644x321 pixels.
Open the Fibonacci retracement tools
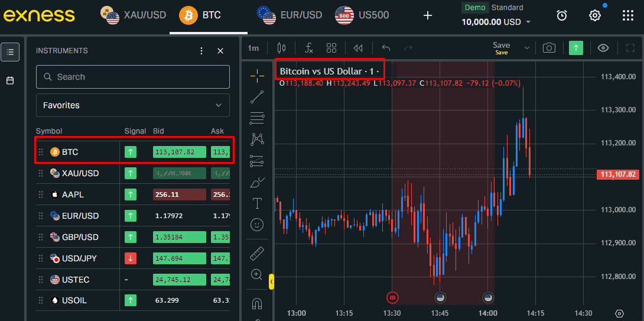[x=257, y=118]
